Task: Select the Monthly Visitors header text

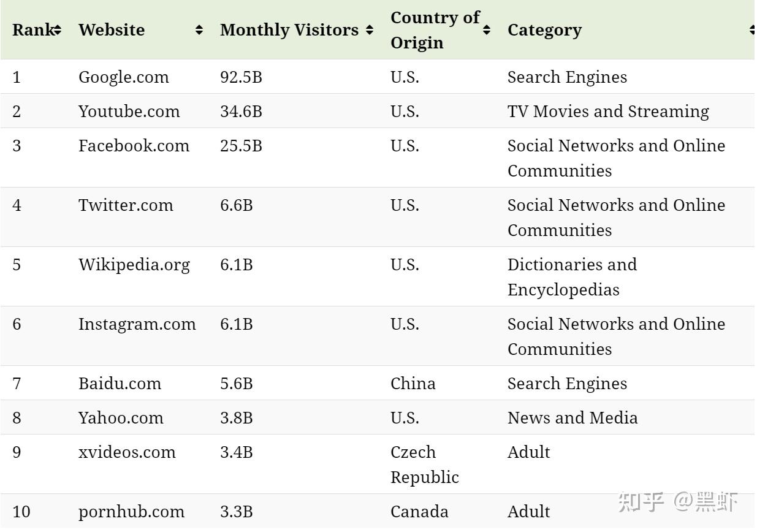Action: pyautogui.click(x=289, y=30)
